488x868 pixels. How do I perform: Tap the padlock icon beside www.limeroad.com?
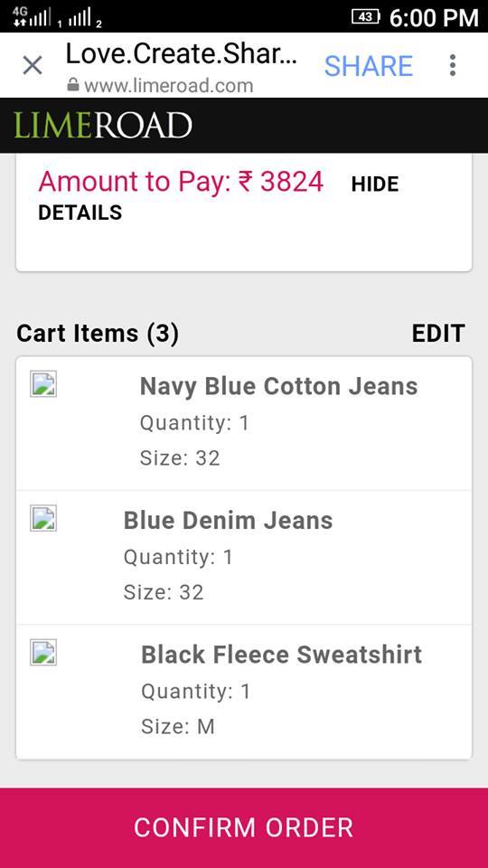click(x=72, y=85)
